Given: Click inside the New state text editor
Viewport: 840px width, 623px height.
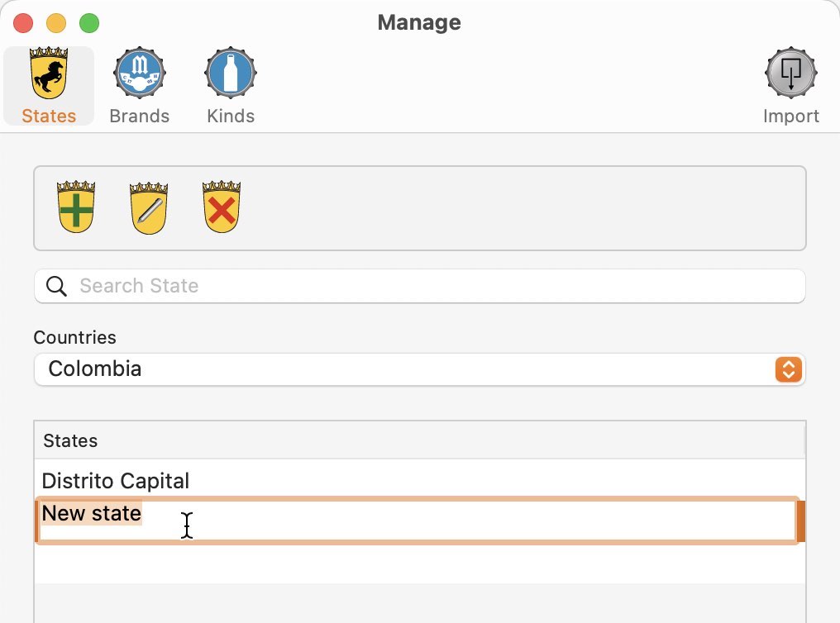Looking at the screenshot, I should [418, 521].
